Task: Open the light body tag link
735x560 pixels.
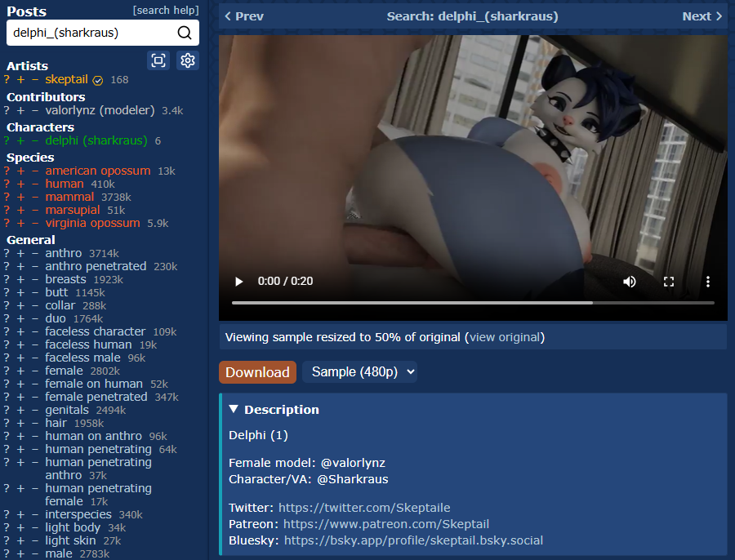Action: pyautogui.click(x=73, y=527)
